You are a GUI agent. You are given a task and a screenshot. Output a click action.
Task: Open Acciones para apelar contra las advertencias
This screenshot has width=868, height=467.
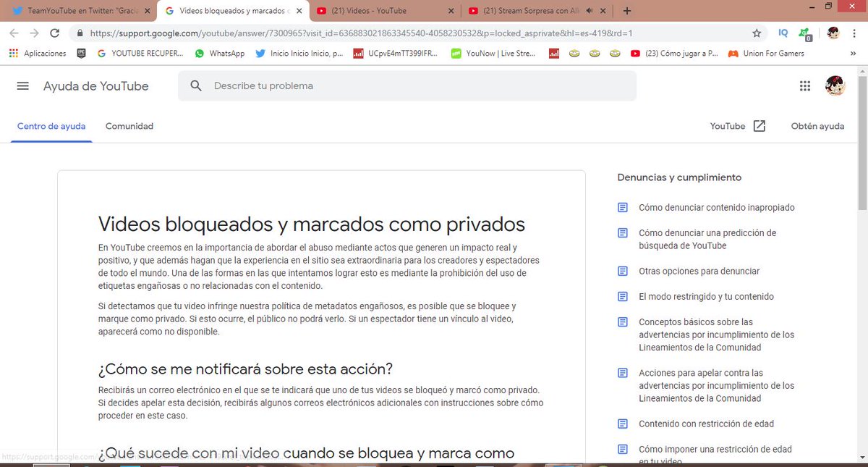(716, 385)
